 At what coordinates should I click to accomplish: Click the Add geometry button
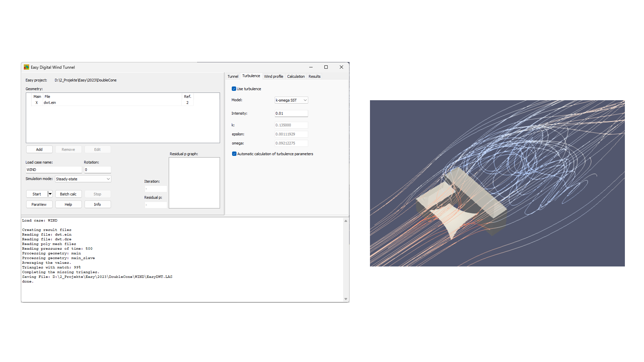(39, 149)
